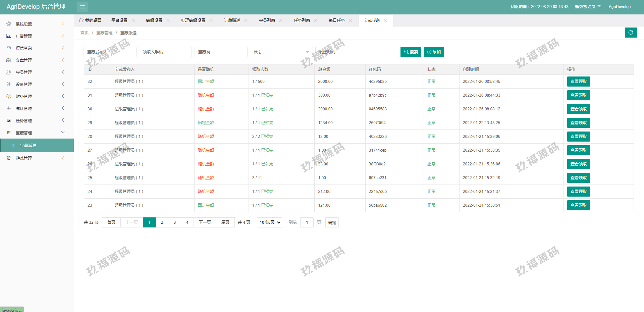The image size is (644, 312).
Task: Select 宝藏派送 in the sidebar
Action: point(28,146)
